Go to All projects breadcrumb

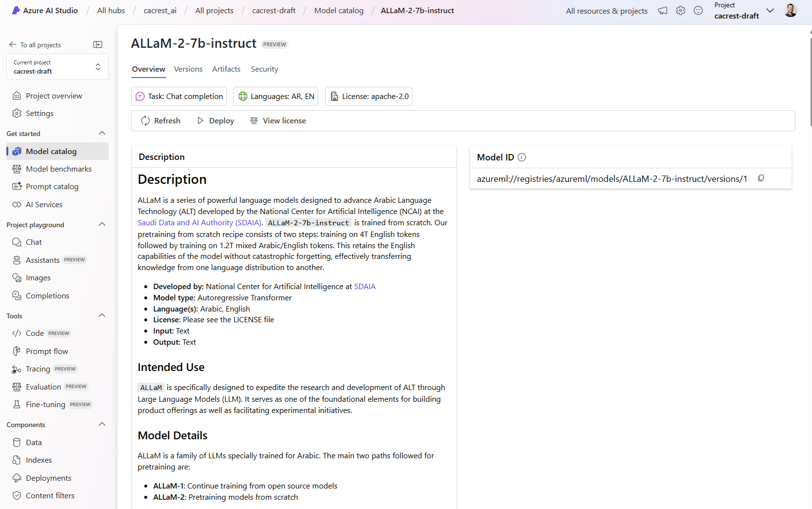[214, 11]
